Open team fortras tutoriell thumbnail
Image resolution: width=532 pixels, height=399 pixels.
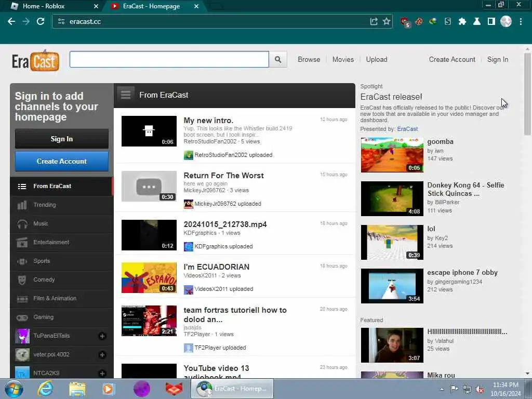click(149, 321)
